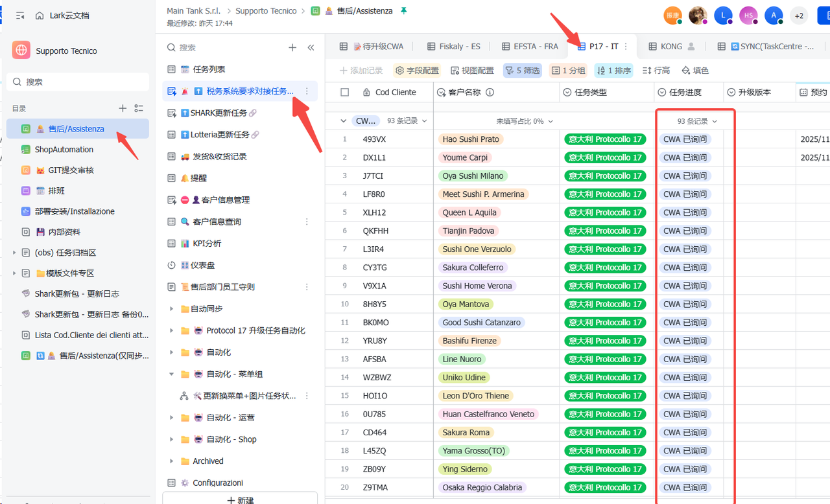Click avatar labeled HS in header

point(748,16)
